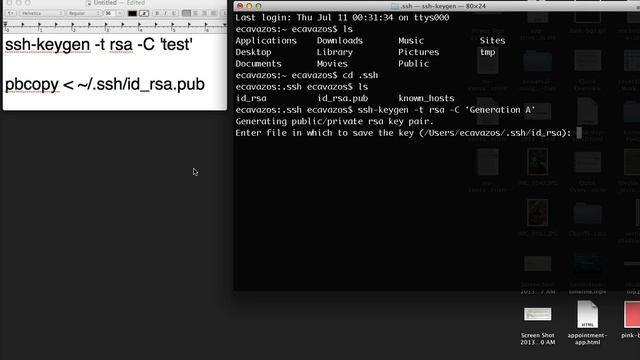Expand the font size combo arrow
The image size is (640, 360).
click(x=120, y=13)
